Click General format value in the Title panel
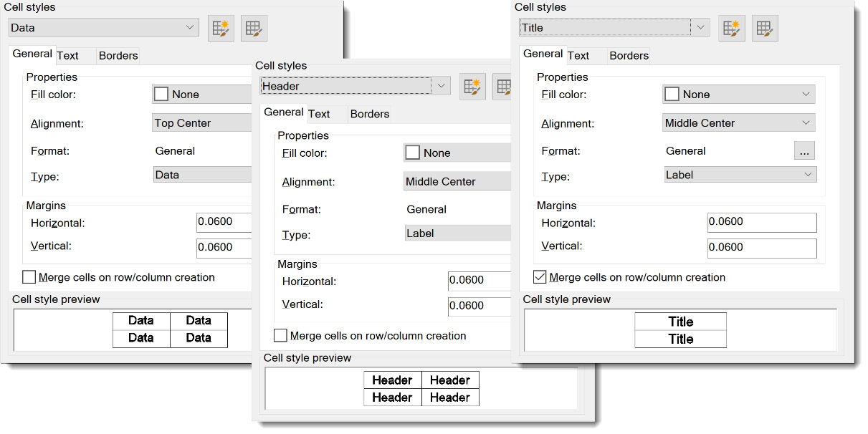 686,151
